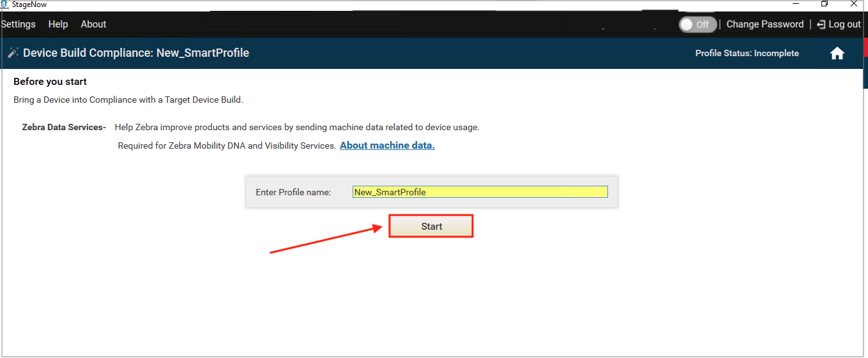
Task: Open the Help menu
Action: pos(58,24)
